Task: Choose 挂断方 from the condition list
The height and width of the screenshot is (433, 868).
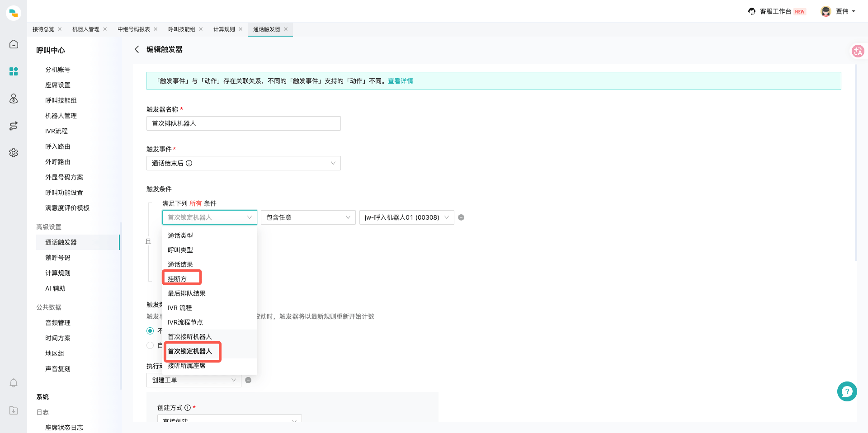Action: (177, 279)
